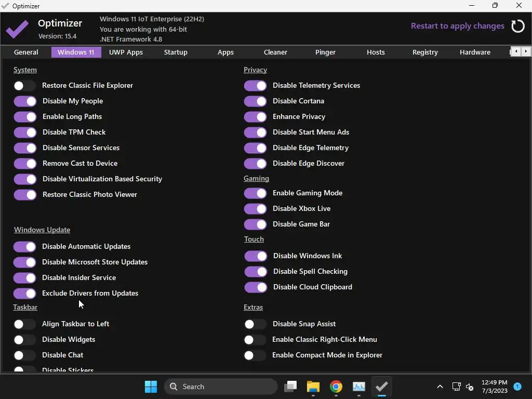Toggle Exclude Drivers from Updates switch
532x399 pixels.
(x=24, y=294)
